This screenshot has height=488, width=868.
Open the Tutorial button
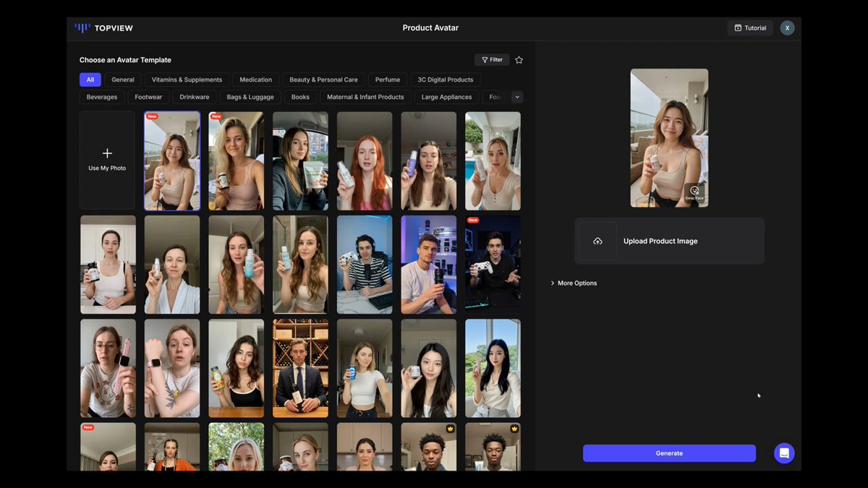click(750, 28)
